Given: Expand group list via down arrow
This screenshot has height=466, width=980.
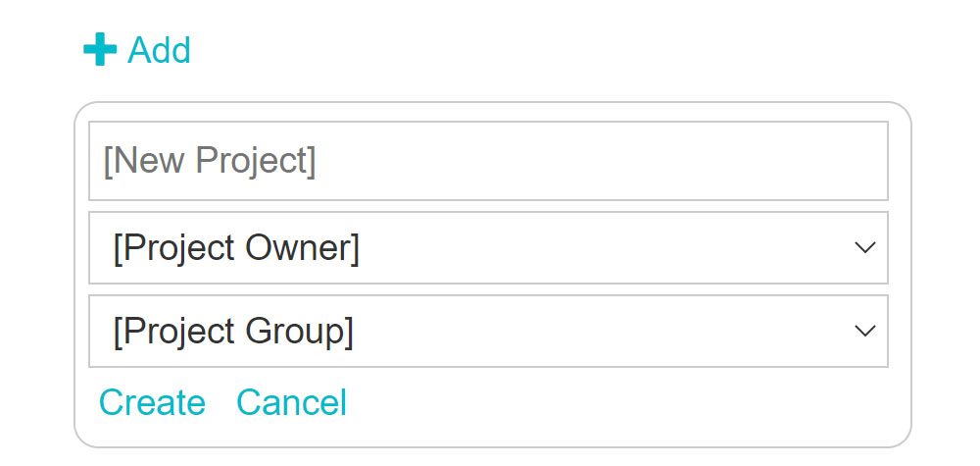Looking at the screenshot, I should (x=864, y=332).
